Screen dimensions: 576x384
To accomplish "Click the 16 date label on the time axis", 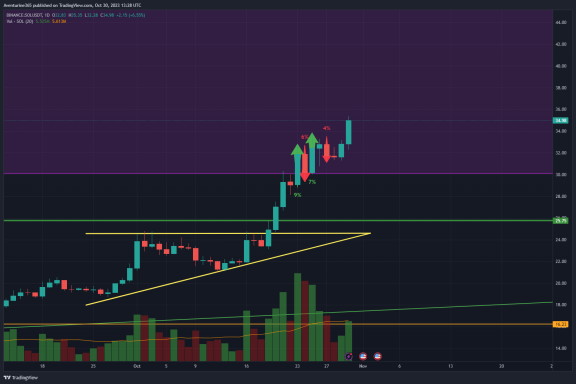I will (246, 366).
